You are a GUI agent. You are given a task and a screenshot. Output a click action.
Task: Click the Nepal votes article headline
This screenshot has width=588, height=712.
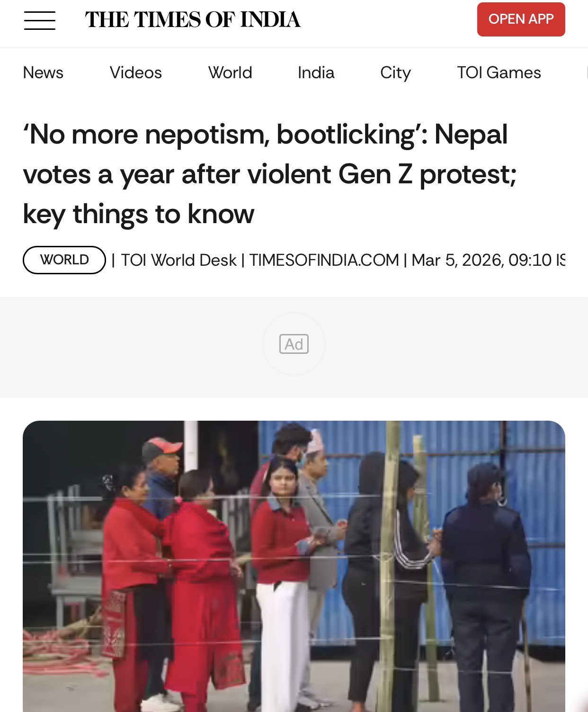(x=270, y=174)
